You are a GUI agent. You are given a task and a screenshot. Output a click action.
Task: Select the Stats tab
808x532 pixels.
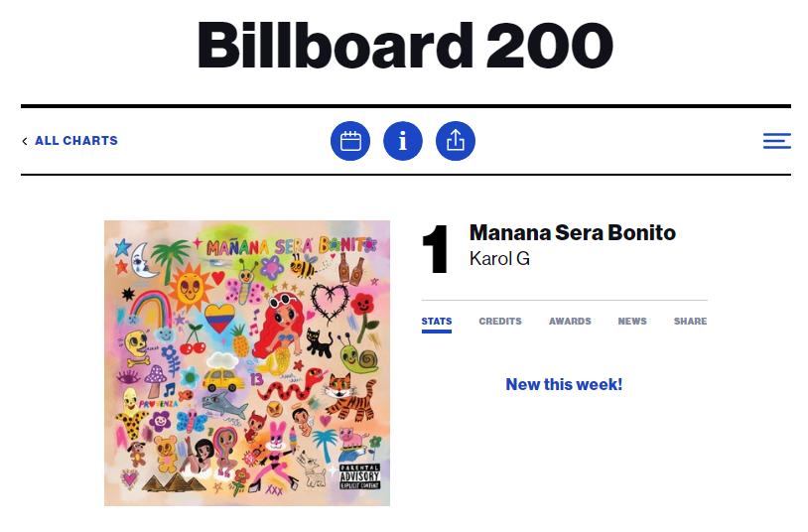pos(437,322)
